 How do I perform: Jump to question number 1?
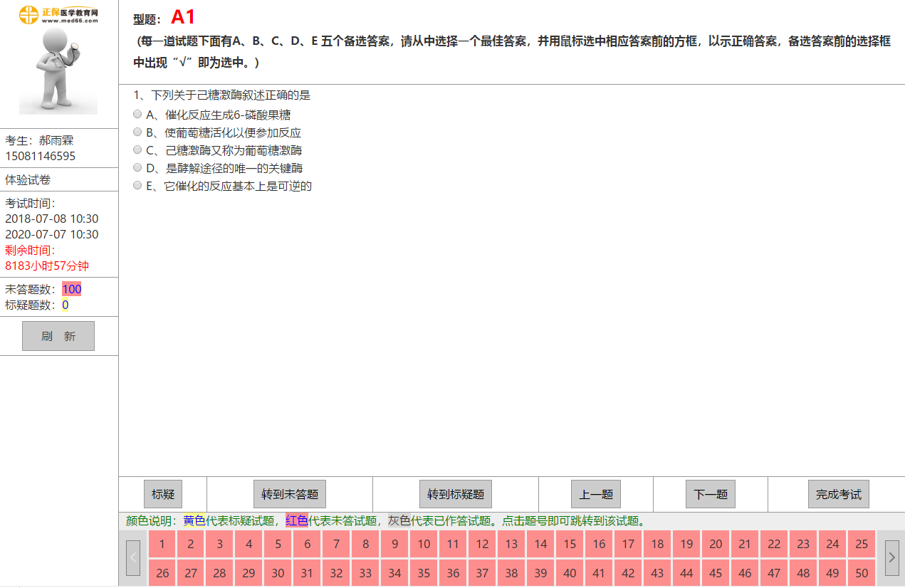162,544
